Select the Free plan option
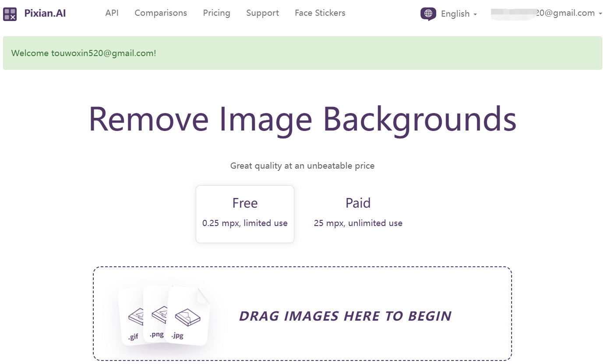 (245, 213)
